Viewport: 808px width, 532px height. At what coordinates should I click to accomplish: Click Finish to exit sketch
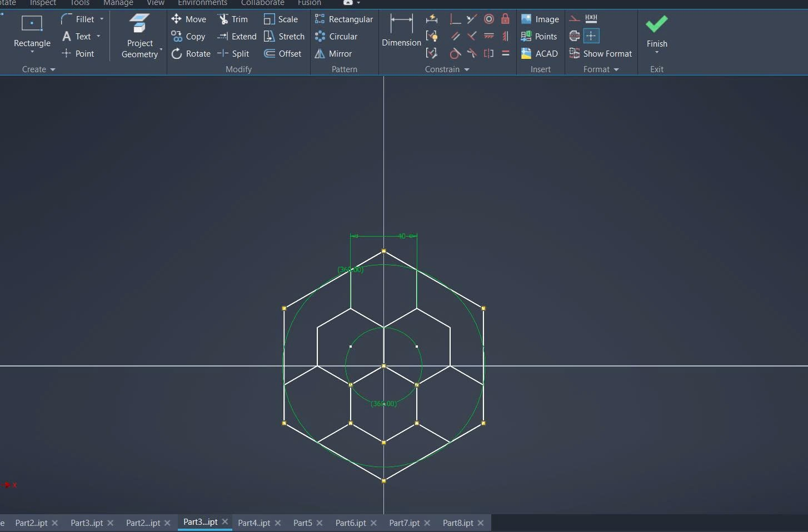[657, 31]
